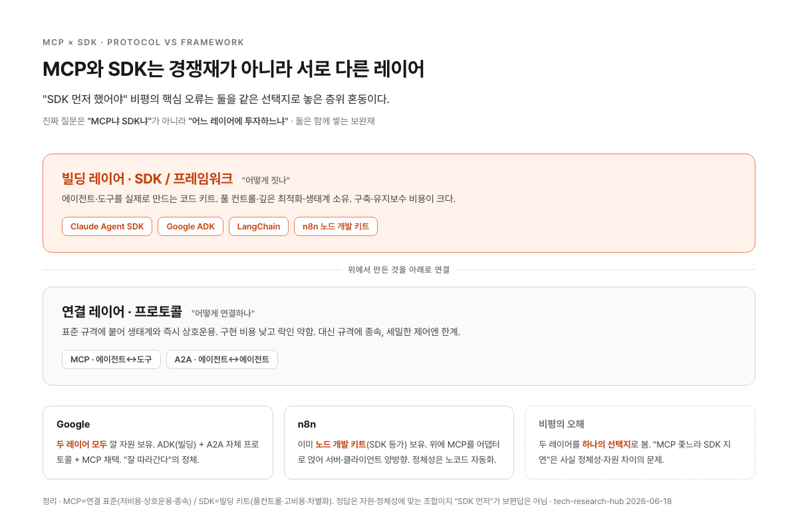Click the A2A · 에이전트↔에이전트 chip

click(222, 359)
